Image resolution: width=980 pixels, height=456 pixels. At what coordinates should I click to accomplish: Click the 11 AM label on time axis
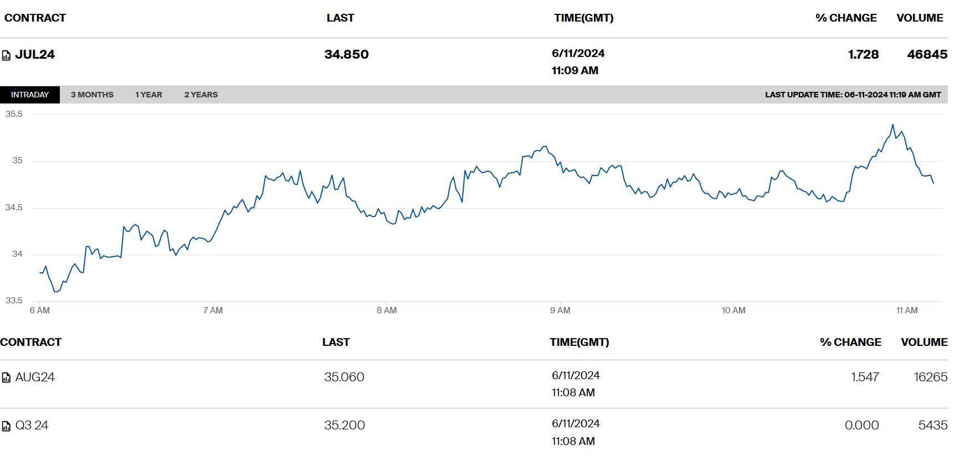click(907, 310)
